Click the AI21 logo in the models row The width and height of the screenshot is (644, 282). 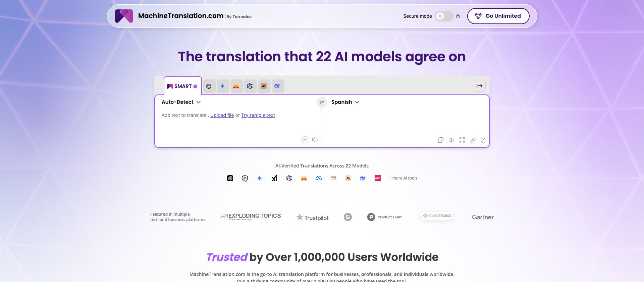click(x=378, y=178)
